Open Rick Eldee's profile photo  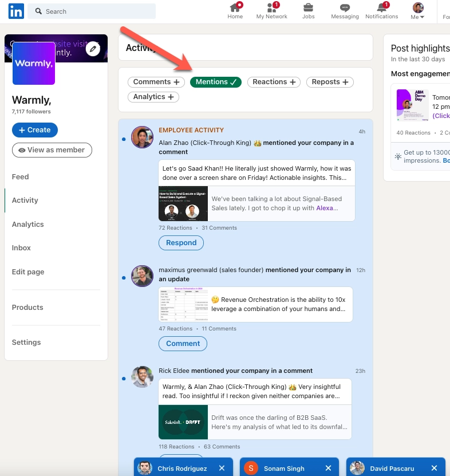(x=142, y=377)
